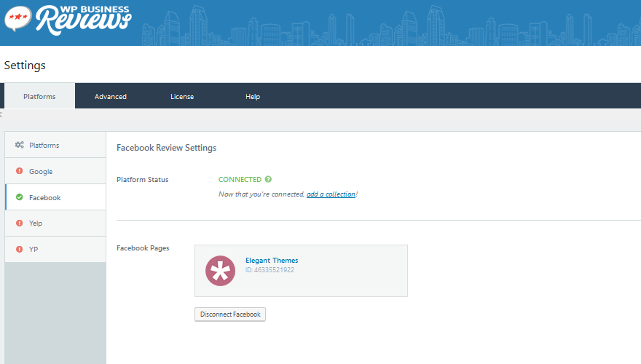Click the CONNECTED status text
The width and height of the screenshot is (641, 364).
pyautogui.click(x=240, y=179)
